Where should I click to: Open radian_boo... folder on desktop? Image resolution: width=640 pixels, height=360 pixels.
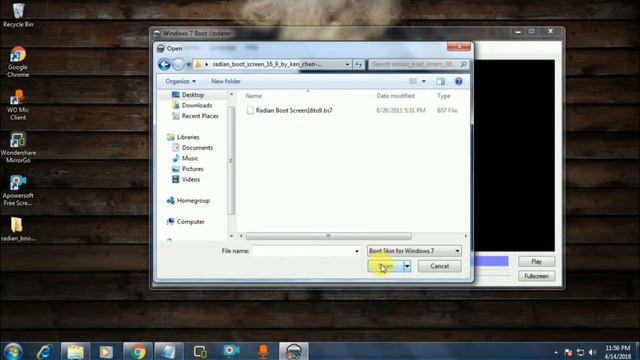click(x=18, y=229)
